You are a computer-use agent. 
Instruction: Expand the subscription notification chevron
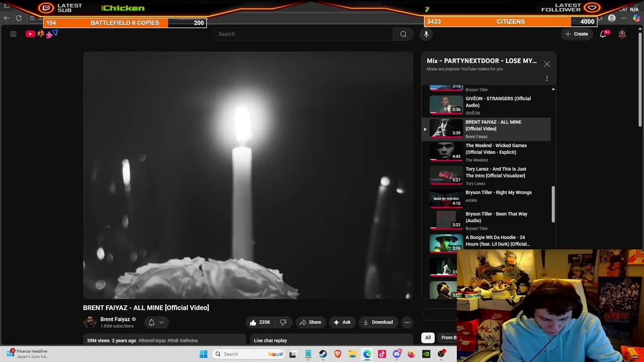(x=162, y=322)
